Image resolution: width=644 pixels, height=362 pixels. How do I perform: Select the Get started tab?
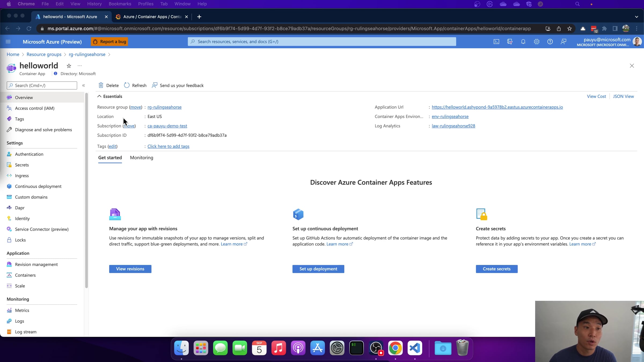110,157
